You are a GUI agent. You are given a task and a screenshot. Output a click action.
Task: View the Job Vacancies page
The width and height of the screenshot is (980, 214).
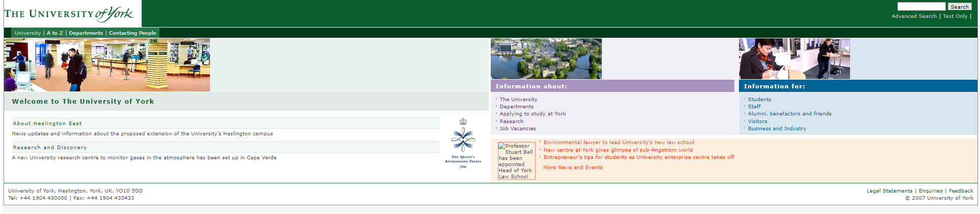(517, 129)
